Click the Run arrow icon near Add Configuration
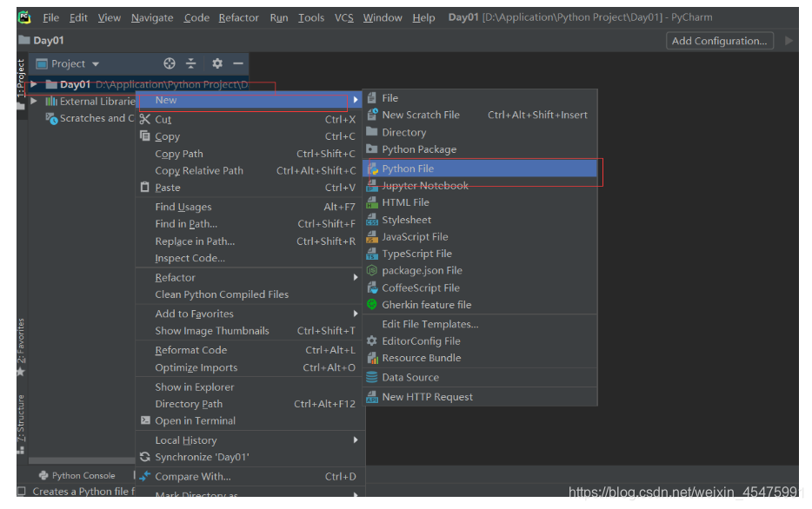This screenshot has height=509, width=812. [789, 40]
